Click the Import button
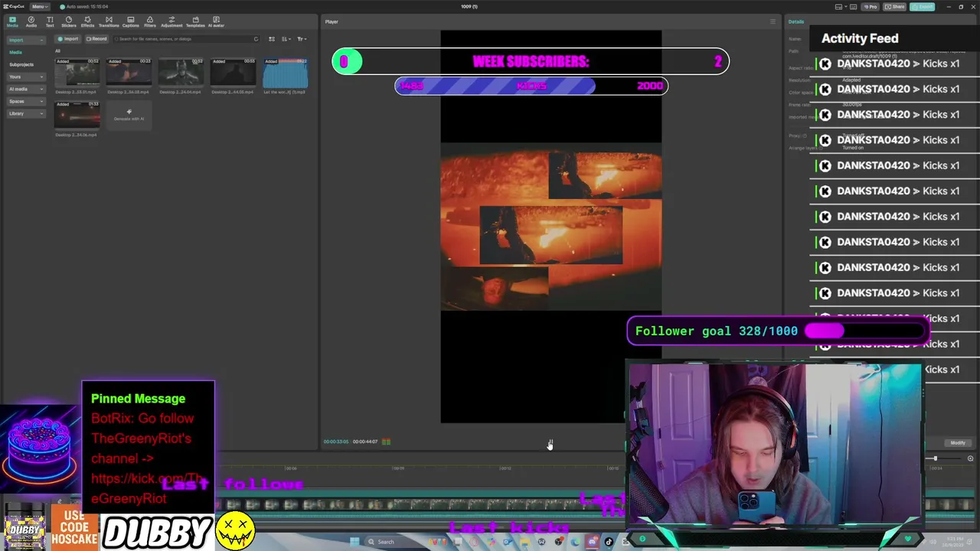The height and width of the screenshot is (551, 980). 69,39
